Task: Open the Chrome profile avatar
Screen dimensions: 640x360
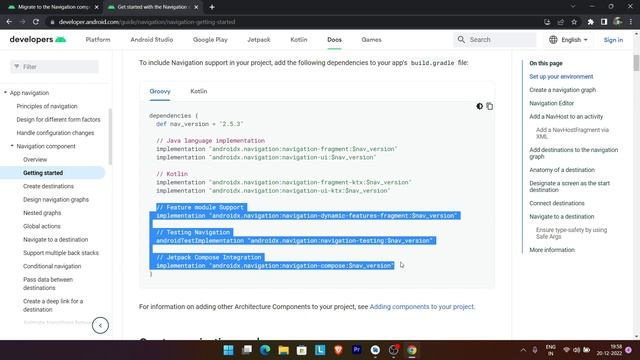Action: [618, 22]
